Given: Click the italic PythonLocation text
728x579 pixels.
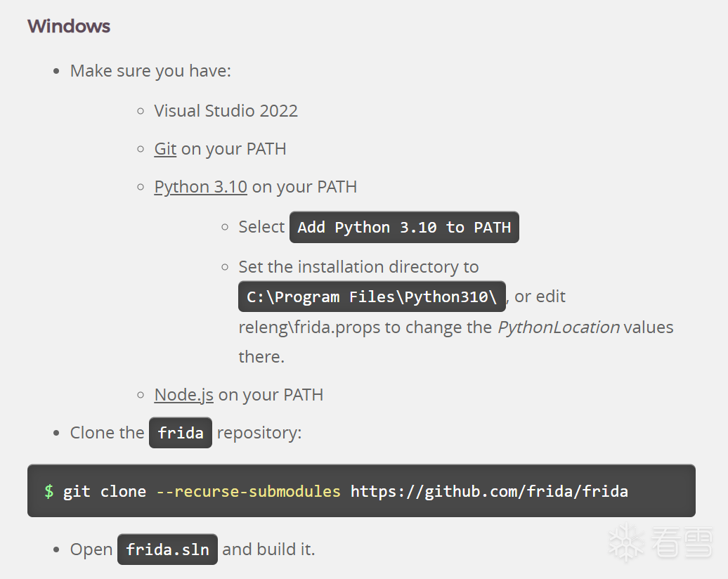Looking at the screenshot, I should (559, 327).
